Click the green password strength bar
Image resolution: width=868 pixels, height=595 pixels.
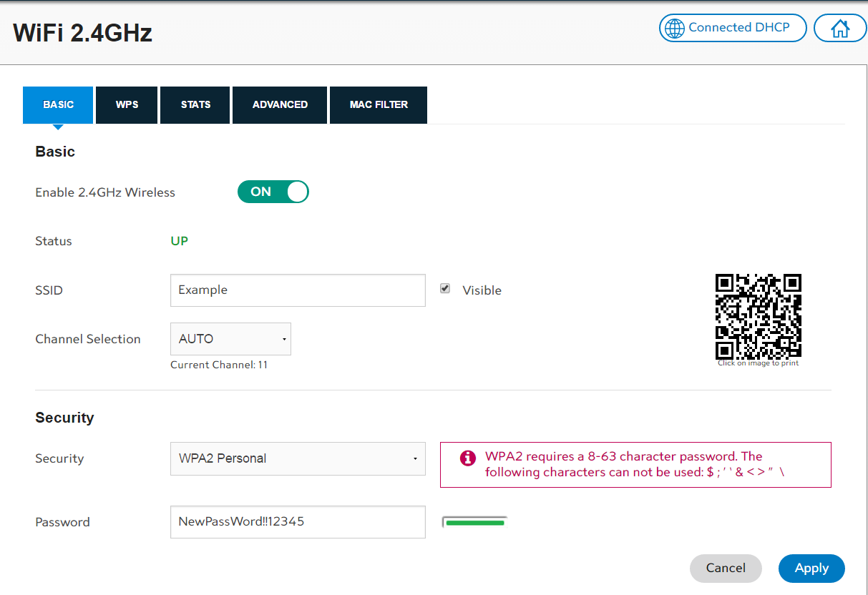pos(474,523)
